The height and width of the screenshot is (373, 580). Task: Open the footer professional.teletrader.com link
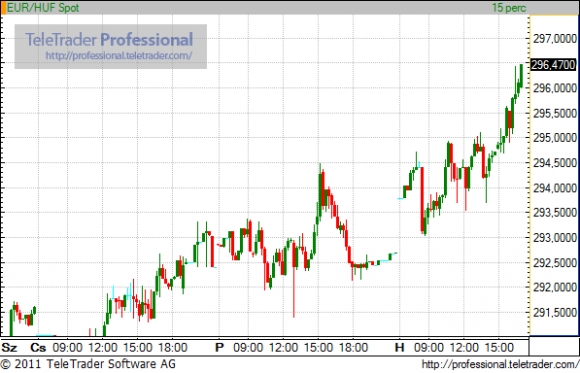pos(500,364)
